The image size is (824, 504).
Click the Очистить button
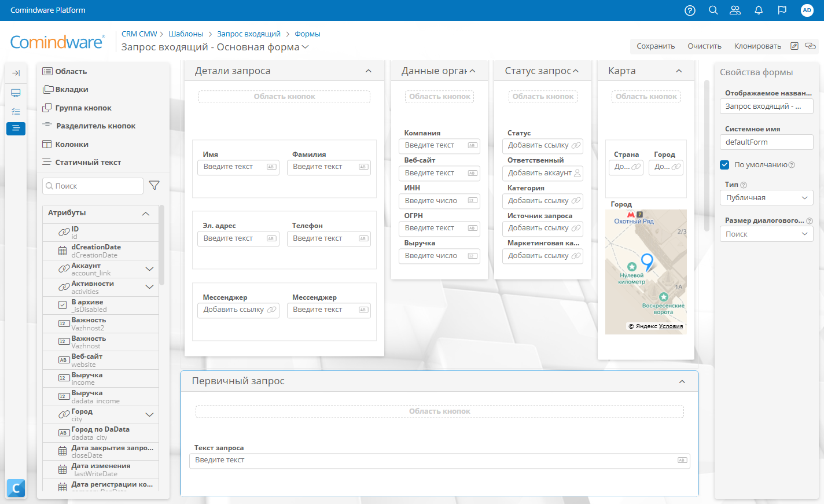pyautogui.click(x=704, y=46)
